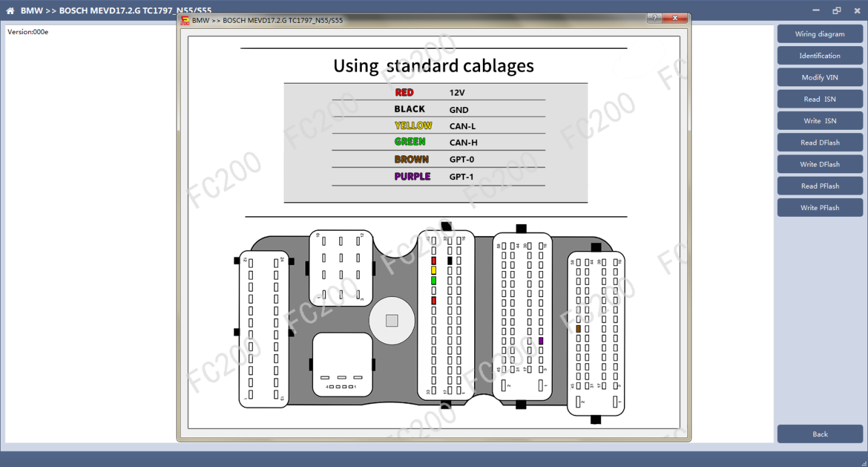The image size is (868, 467).
Task: Select Write DFlash
Action: point(820,165)
